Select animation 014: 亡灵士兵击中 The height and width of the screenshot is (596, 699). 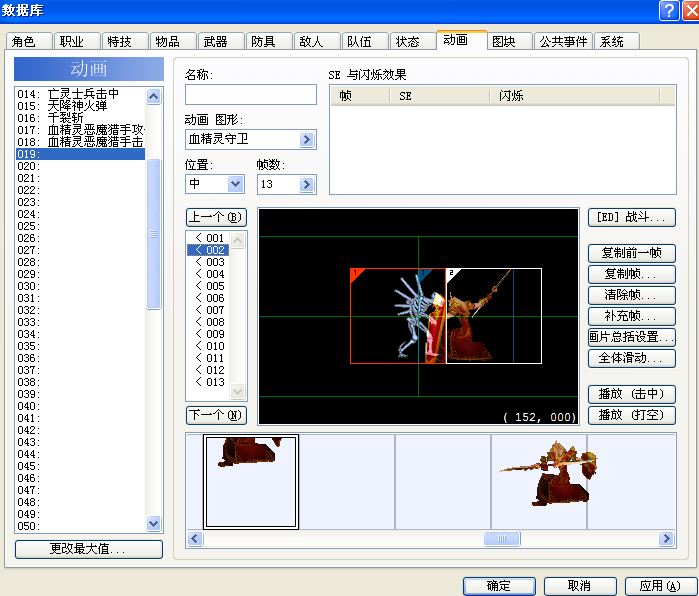click(80, 94)
